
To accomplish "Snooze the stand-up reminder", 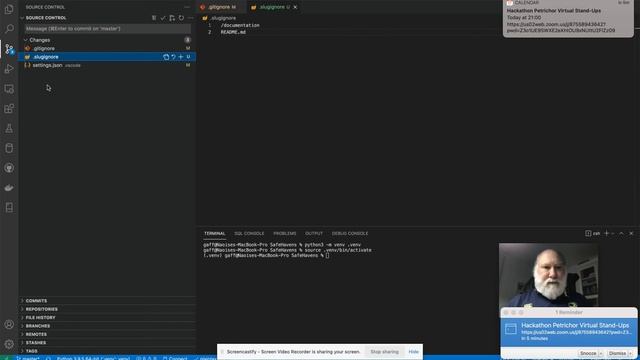I will coord(588,353).
